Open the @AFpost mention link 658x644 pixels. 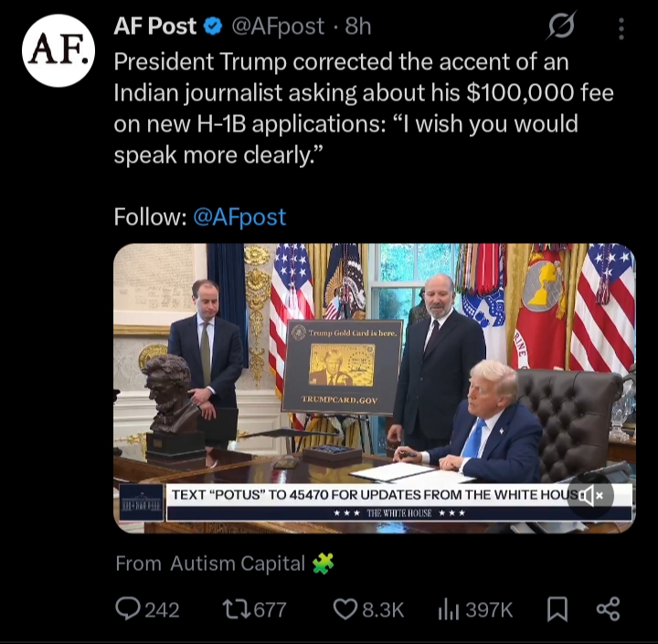pyautogui.click(x=239, y=216)
